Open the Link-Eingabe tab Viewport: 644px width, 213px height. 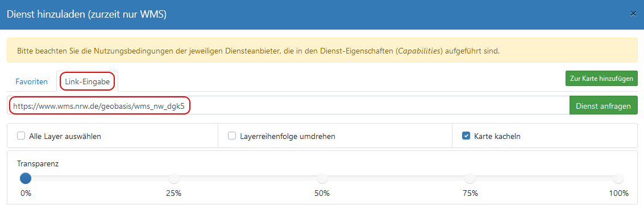(87, 81)
